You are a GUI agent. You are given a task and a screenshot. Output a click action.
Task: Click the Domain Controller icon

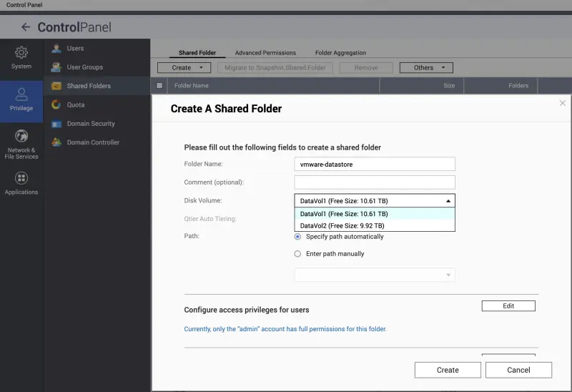56,142
